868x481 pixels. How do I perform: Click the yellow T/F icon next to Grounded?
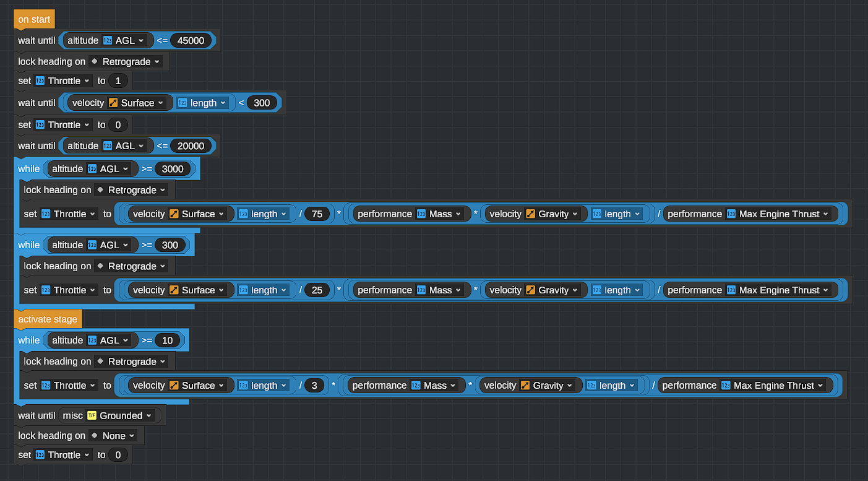point(92,416)
